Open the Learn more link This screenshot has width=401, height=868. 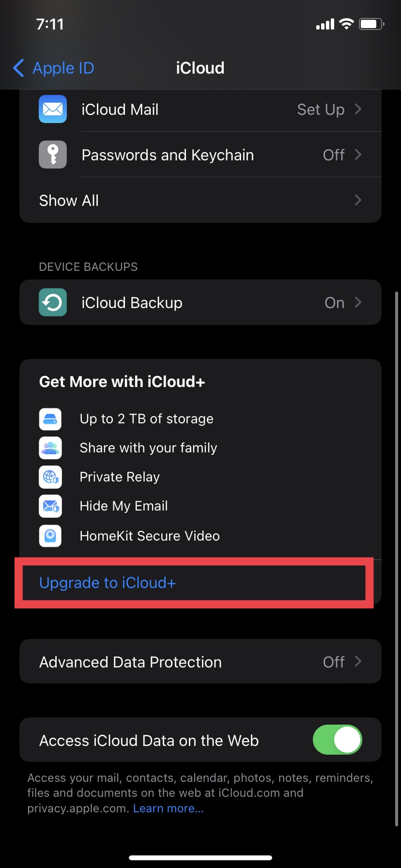tap(168, 808)
